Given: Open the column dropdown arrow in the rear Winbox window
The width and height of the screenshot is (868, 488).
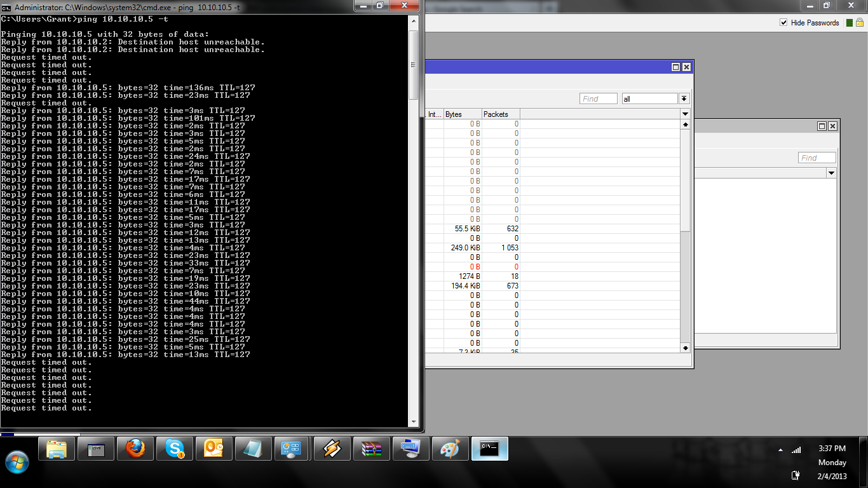Looking at the screenshot, I should [x=831, y=173].
